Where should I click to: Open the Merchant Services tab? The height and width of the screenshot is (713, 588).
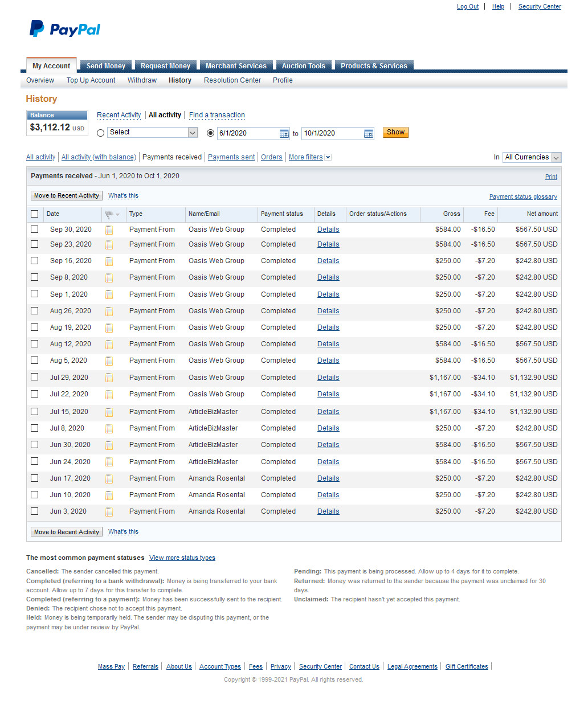(x=236, y=66)
